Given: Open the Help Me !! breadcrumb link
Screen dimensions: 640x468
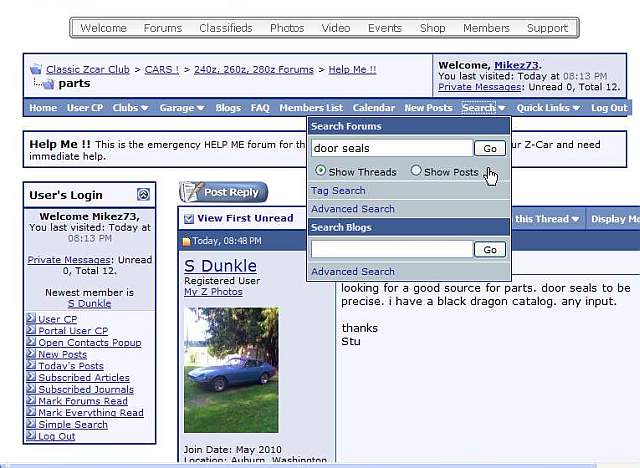Looking at the screenshot, I should (x=352, y=69).
